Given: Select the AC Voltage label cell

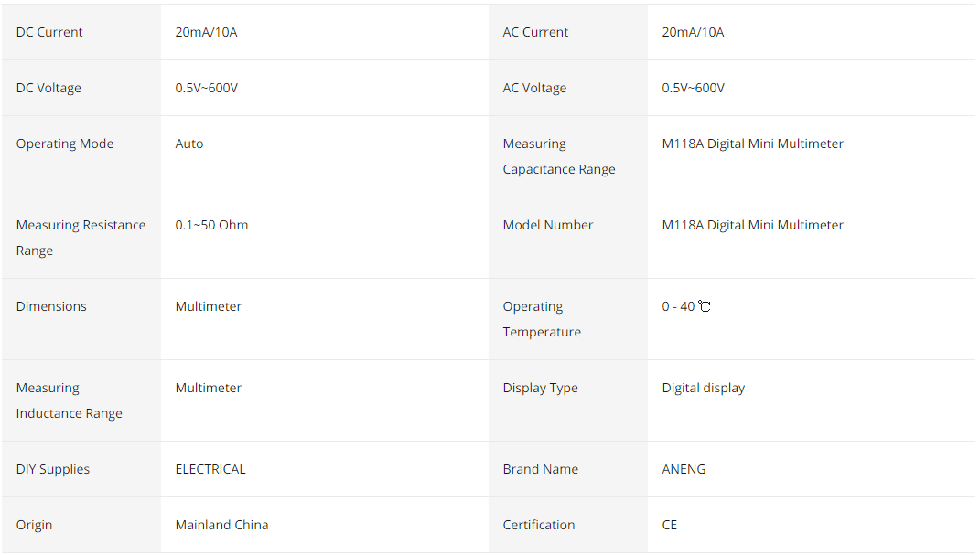Looking at the screenshot, I should pos(567,88).
